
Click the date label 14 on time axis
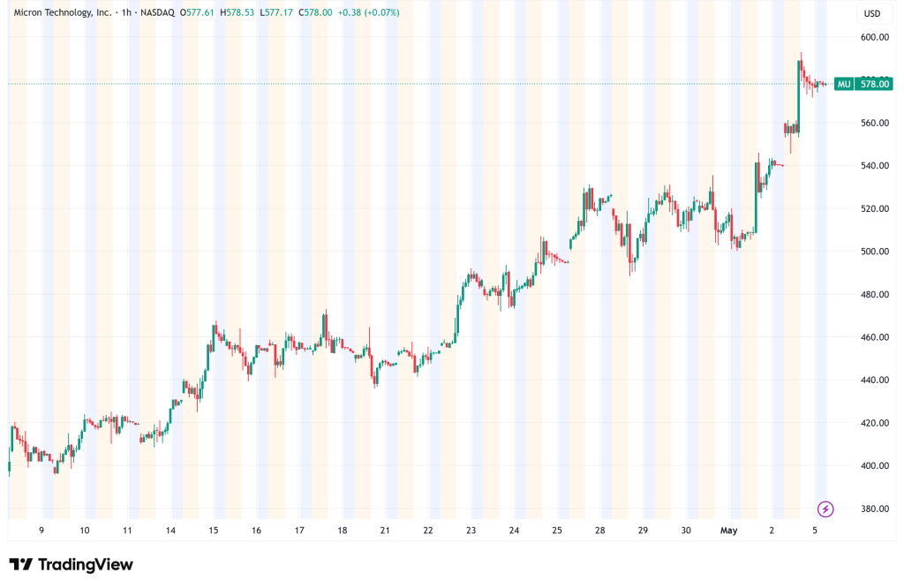pyautogui.click(x=170, y=531)
